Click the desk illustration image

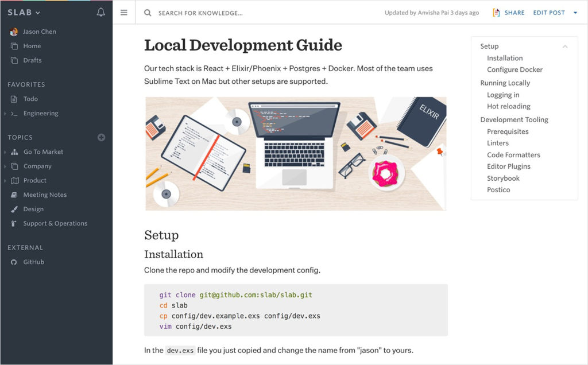296,153
